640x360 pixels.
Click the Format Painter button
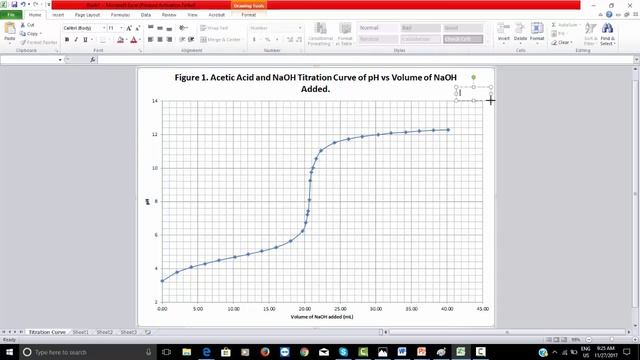[38, 42]
